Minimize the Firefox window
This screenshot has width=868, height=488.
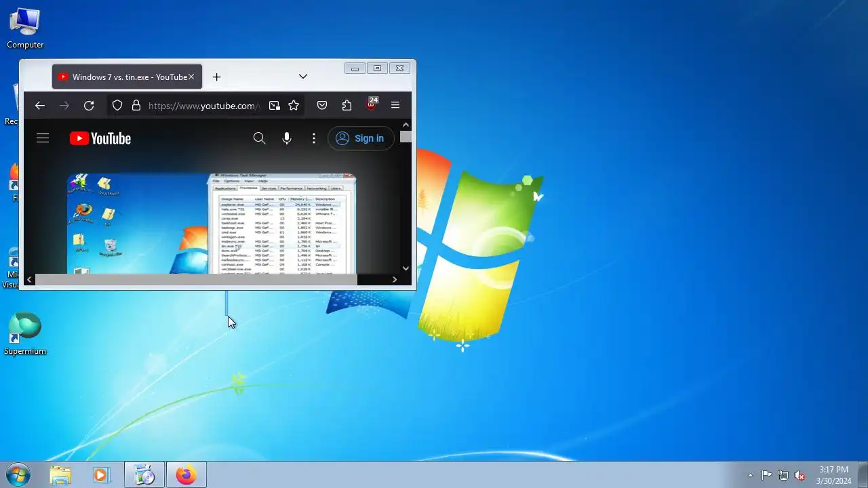tap(355, 68)
